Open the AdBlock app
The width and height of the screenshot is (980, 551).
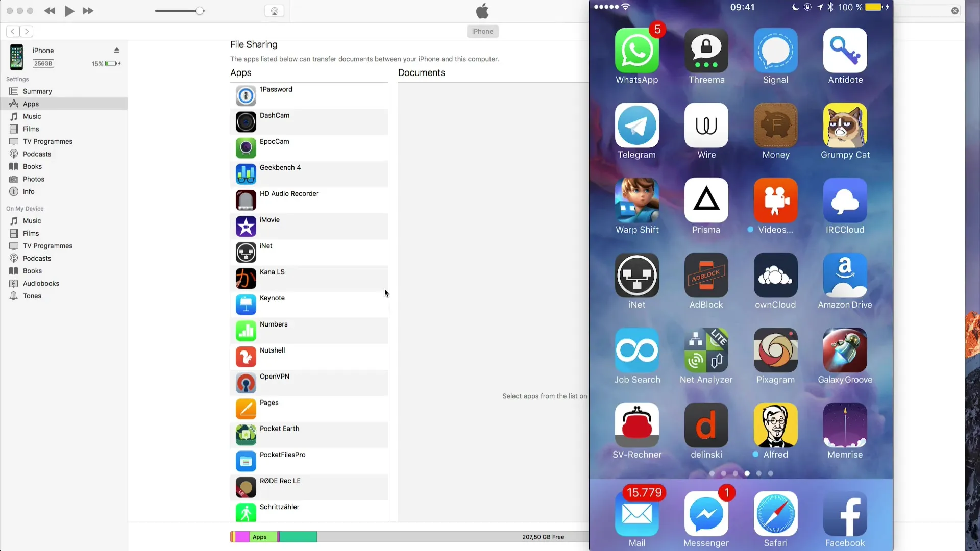tap(706, 275)
